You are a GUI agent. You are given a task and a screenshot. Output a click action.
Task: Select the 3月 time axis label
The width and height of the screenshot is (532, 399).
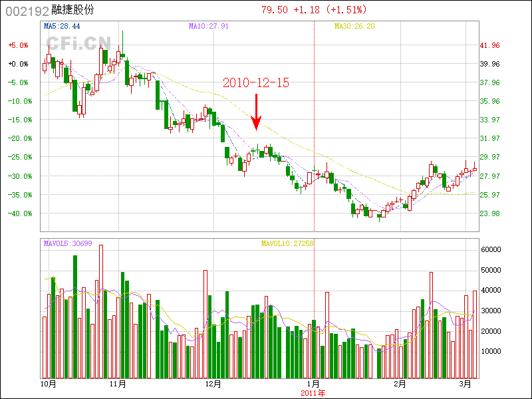click(467, 384)
